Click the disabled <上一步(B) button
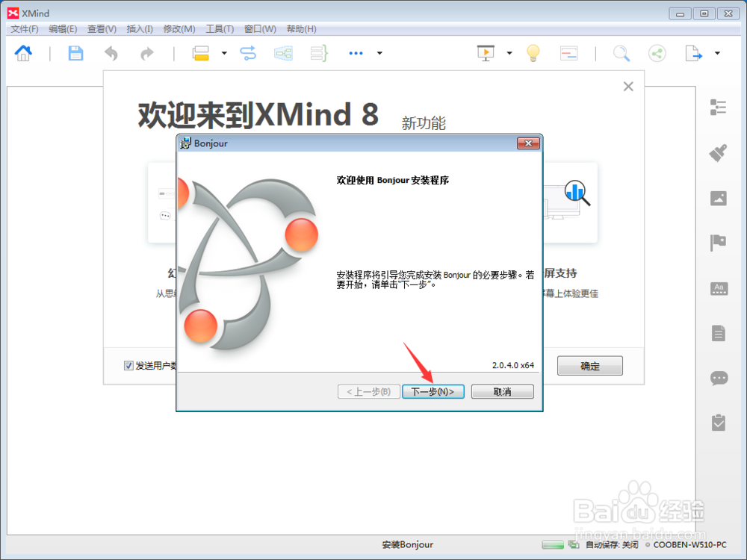 369,391
